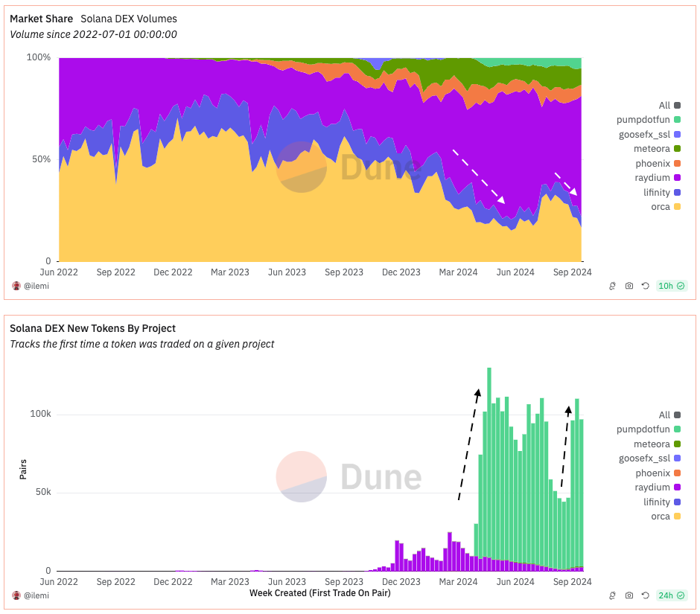Image resolution: width=700 pixels, height=614 pixels.
Task: Click raydium purple swatch in New Tokens legend
Action: click(677, 487)
